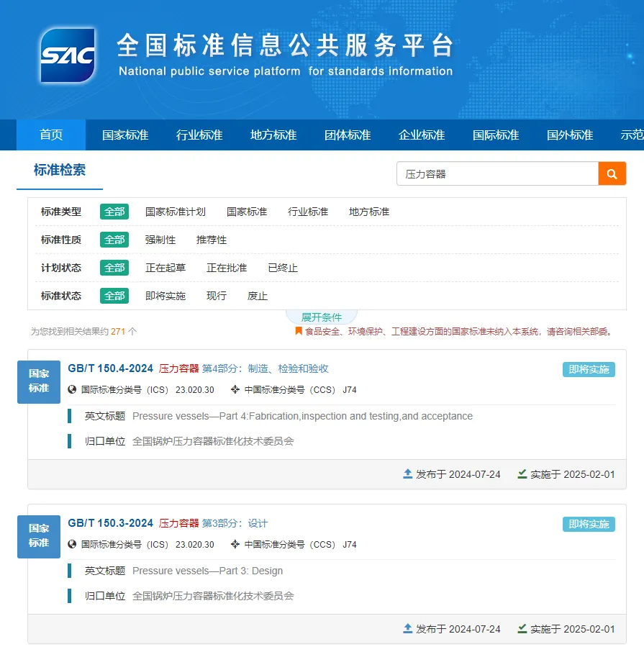Image resolution: width=644 pixels, height=652 pixels.
Task: Select 全部 in the 标准状态 filter row
Action: (x=114, y=296)
